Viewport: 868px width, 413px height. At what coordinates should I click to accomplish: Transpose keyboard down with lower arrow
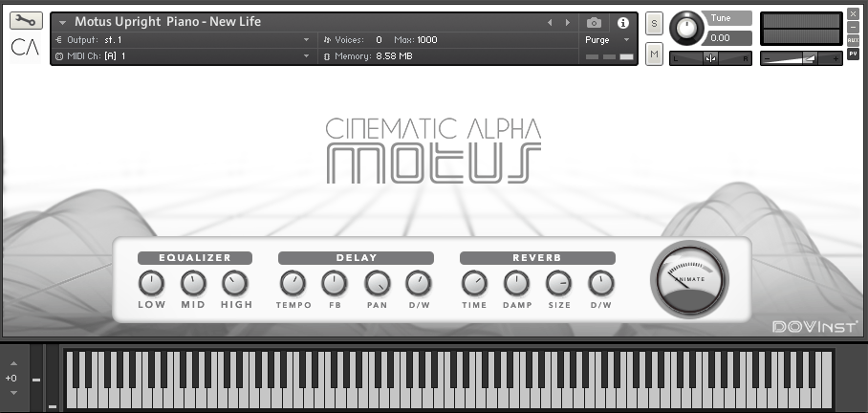click(x=13, y=393)
